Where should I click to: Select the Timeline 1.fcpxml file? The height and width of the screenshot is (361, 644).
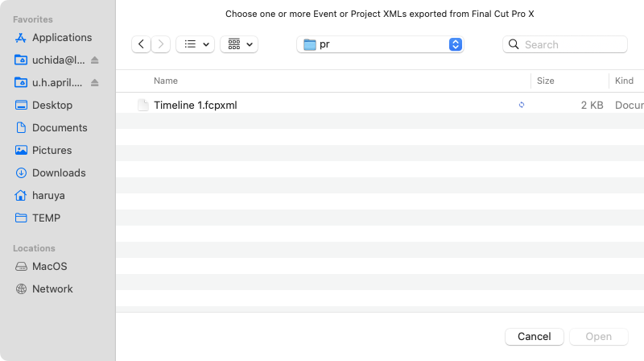click(x=380, y=106)
